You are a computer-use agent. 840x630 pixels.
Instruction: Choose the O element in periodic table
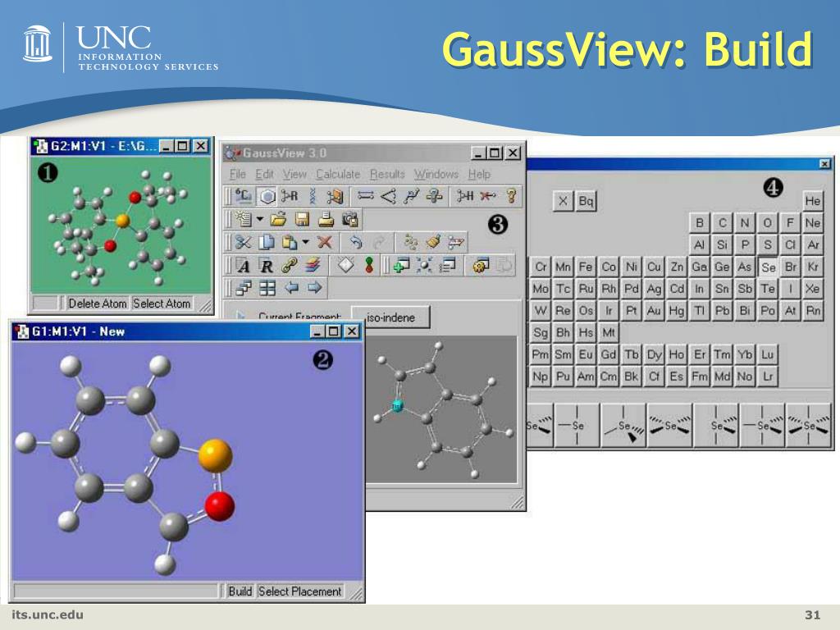point(767,223)
